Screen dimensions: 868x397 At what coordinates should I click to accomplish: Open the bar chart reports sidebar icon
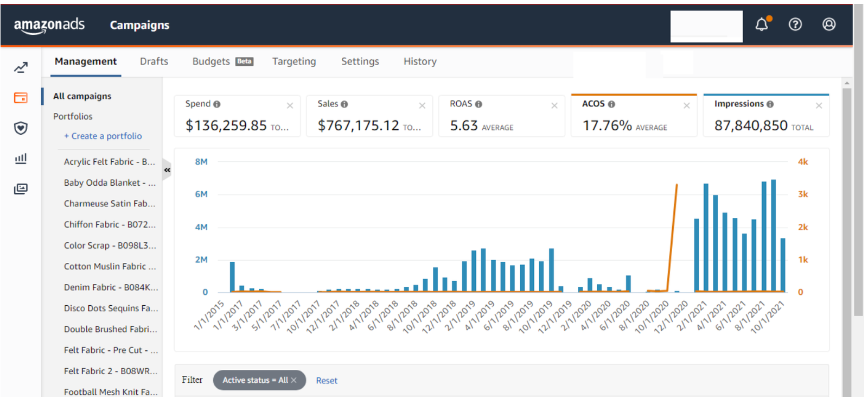coord(21,159)
